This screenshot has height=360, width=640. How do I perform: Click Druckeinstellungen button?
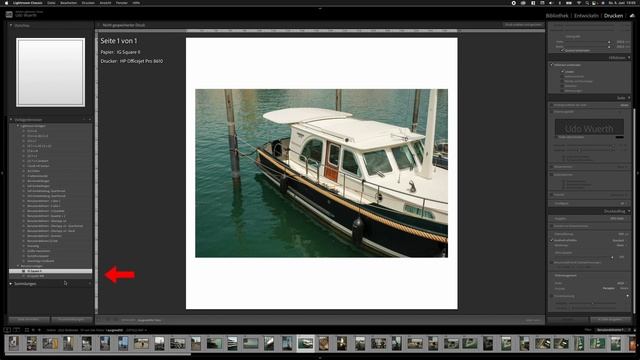coord(71,319)
